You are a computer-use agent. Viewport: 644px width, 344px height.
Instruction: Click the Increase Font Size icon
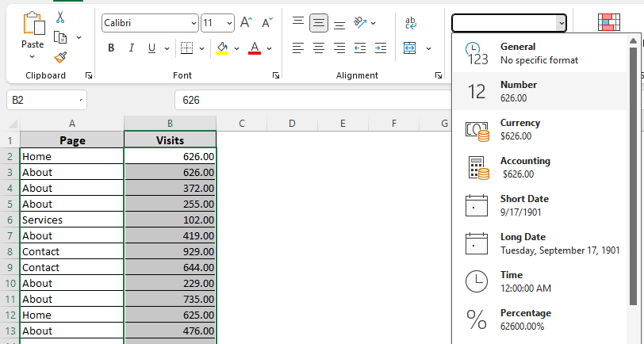pyautogui.click(x=247, y=22)
